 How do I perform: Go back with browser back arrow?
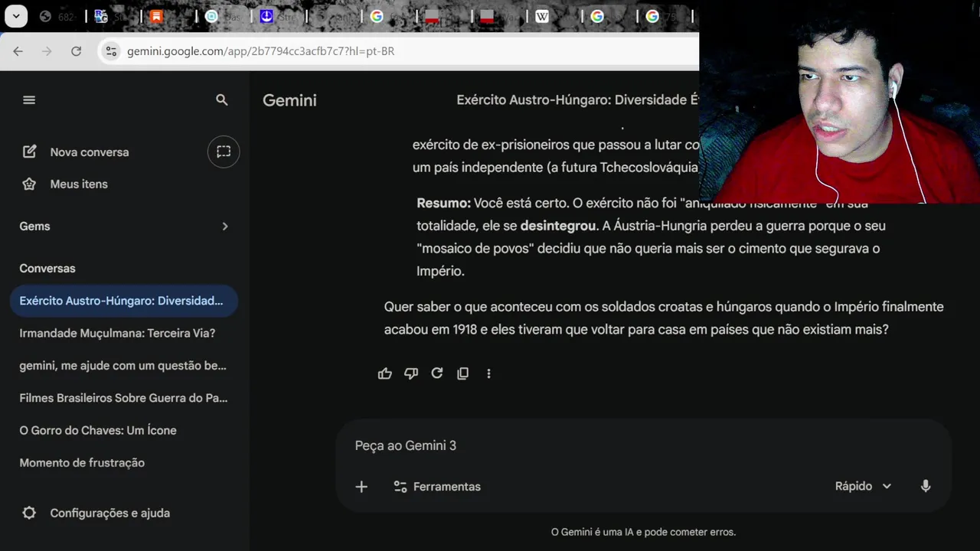18,51
